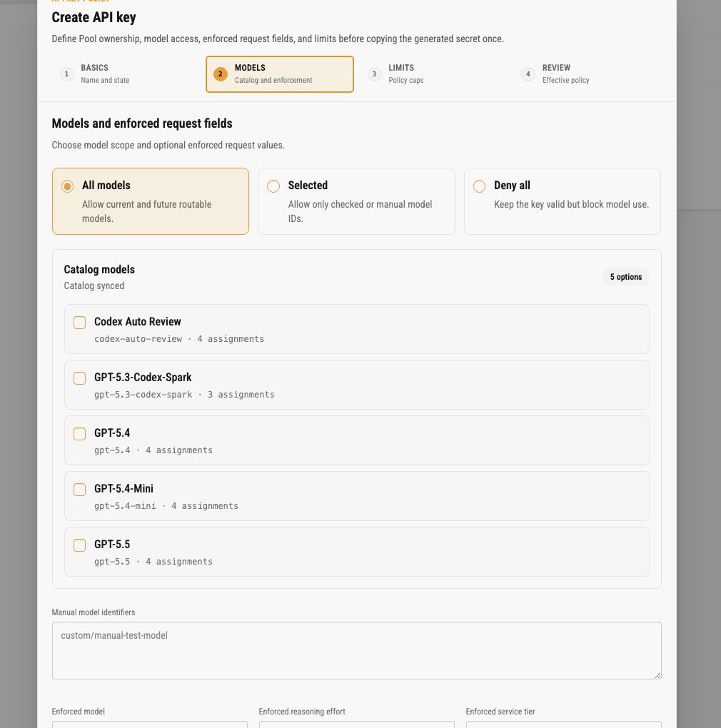Image resolution: width=721 pixels, height=728 pixels.
Task: Click the Catalog synced status text
Action: pyautogui.click(x=94, y=286)
